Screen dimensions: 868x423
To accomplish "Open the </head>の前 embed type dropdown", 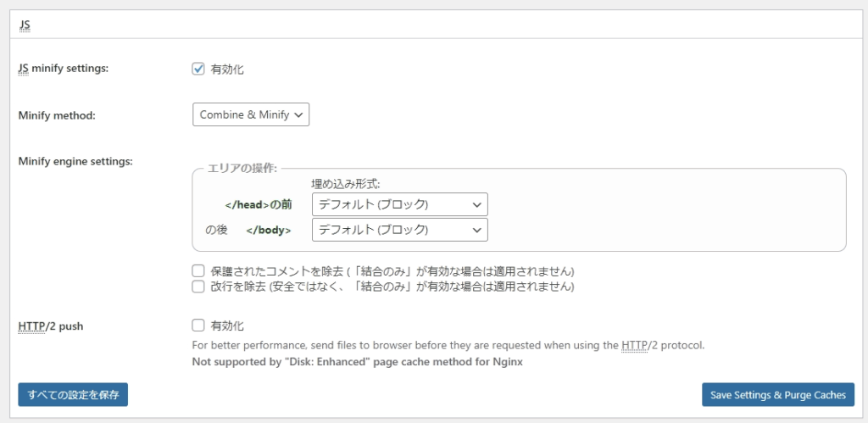I will 400,204.
